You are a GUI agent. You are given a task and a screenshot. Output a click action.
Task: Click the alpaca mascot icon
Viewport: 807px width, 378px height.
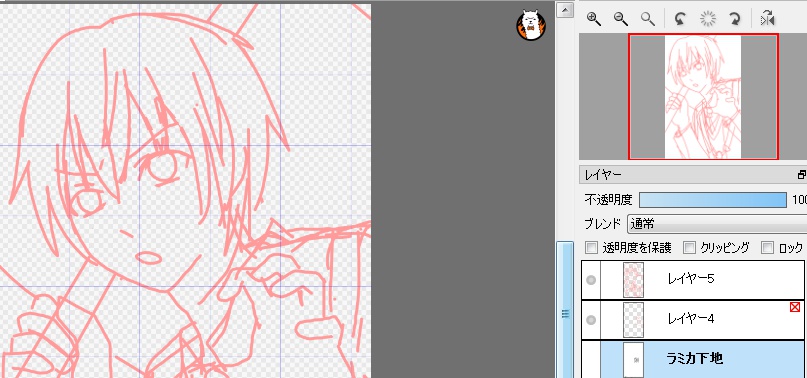531,25
